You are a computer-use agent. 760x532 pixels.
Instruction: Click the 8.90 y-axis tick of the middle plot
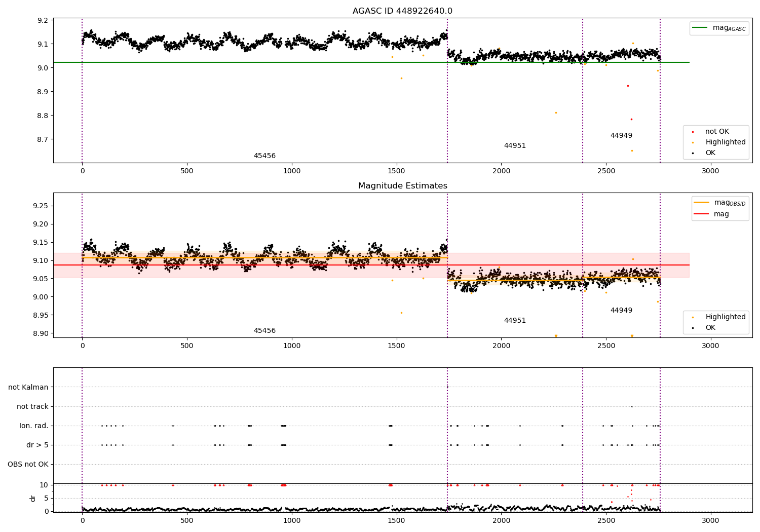point(42,334)
